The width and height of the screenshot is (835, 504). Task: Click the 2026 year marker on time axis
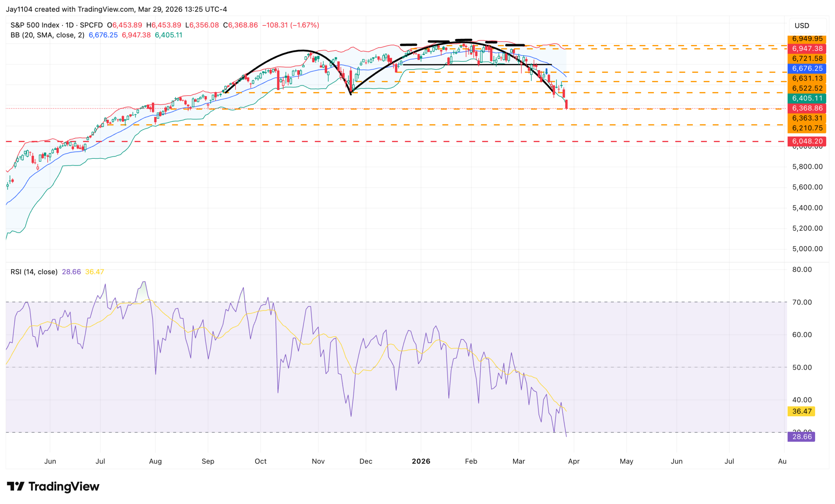click(x=421, y=461)
